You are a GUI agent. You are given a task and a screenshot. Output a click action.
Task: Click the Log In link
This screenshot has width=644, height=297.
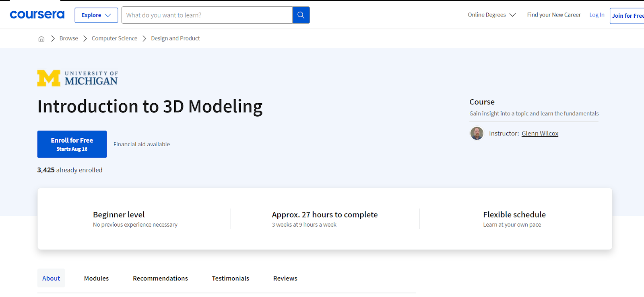tap(597, 15)
